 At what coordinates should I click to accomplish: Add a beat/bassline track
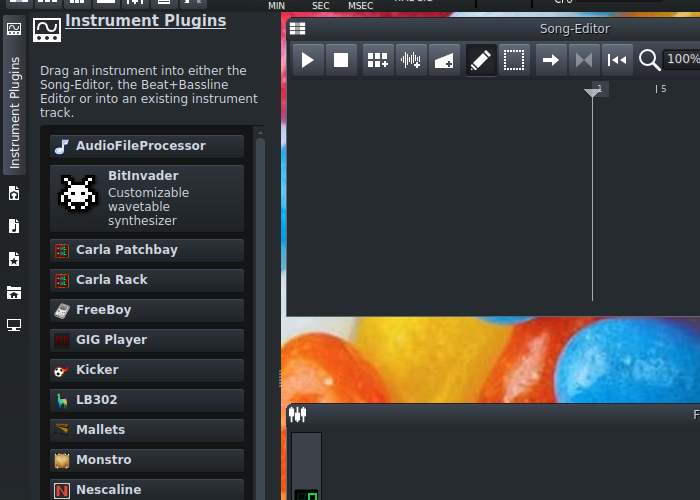pyautogui.click(x=378, y=60)
